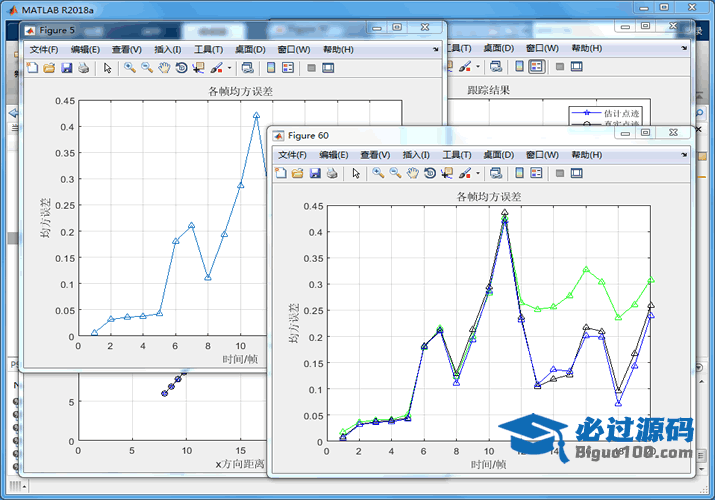715x500 pixels.
Task: Open the 帮助(H) menu in Figure 60
Action: pos(585,155)
